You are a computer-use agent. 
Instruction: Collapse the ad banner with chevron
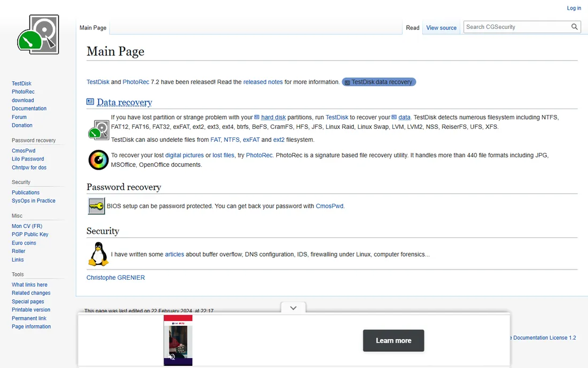(293, 308)
